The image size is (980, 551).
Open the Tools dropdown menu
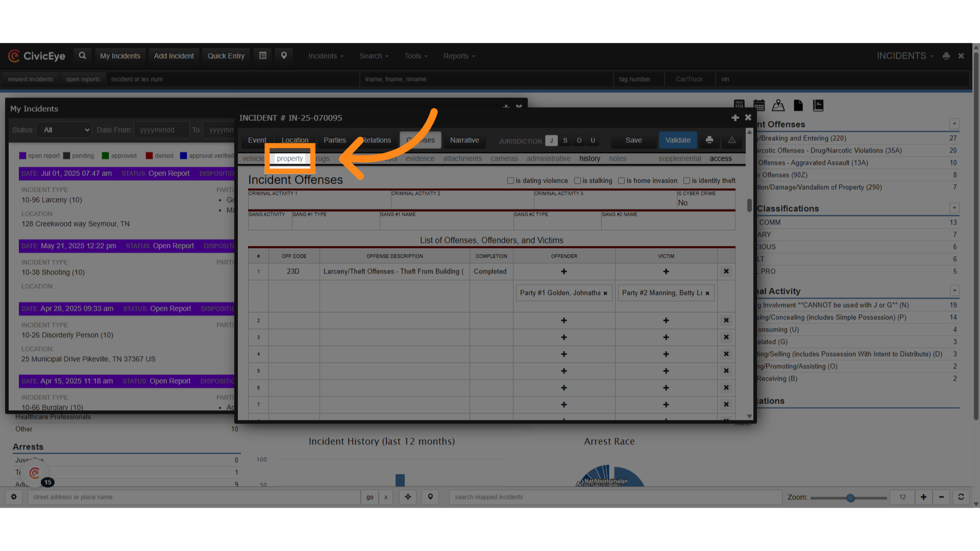pyautogui.click(x=416, y=56)
